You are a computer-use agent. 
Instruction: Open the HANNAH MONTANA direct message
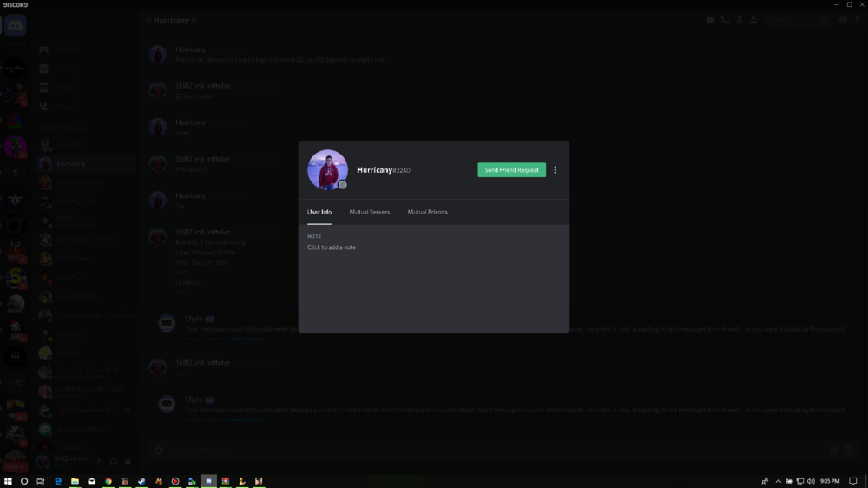85,391
